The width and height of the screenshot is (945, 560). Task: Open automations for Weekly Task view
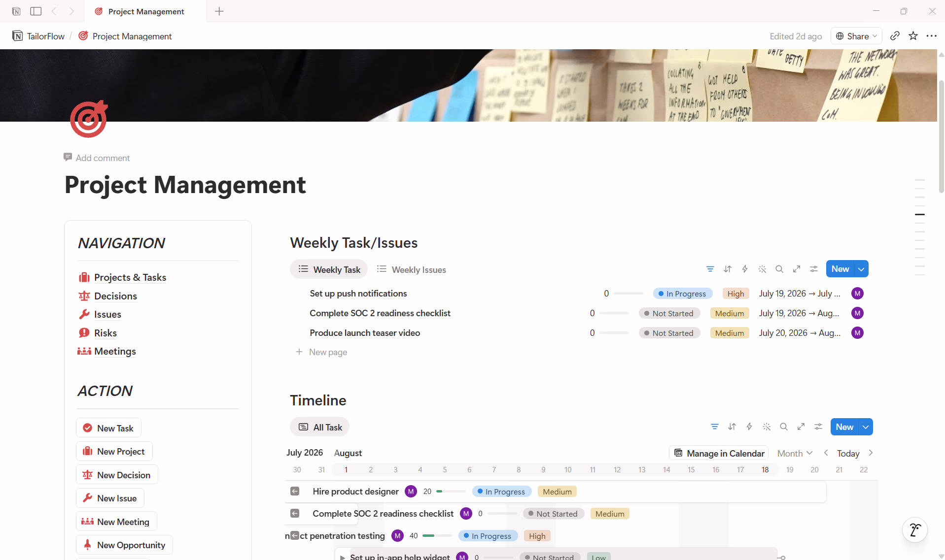pyautogui.click(x=745, y=269)
